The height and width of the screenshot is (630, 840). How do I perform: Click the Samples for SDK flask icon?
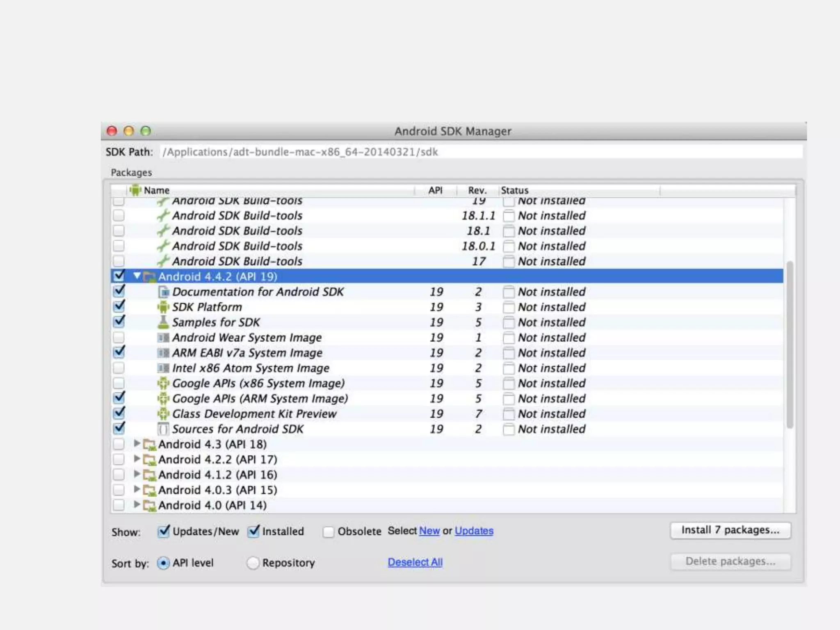point(163,322)
